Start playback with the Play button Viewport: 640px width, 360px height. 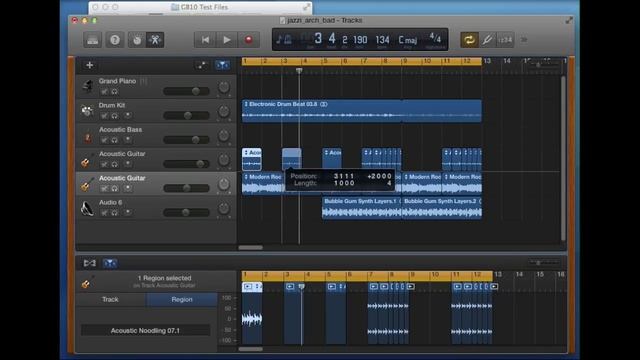227,40
